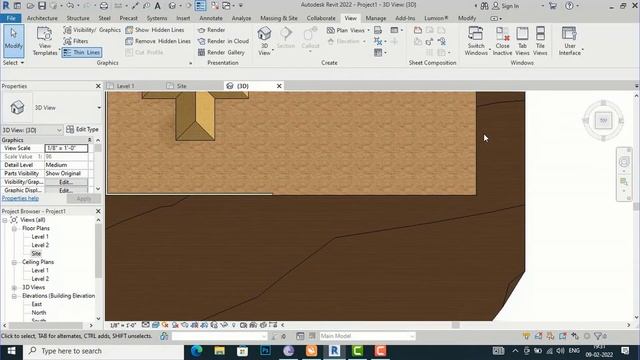
Task: Open Visibility/Graphics settings
Action: (92, 30)
